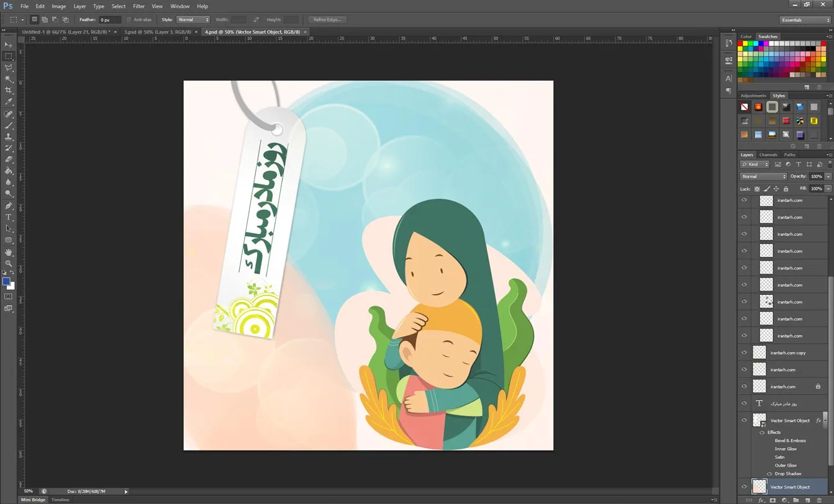This screenshot has height=504, width=834.
Task: Switch to the Channels tab
Action: coord(768,155)
